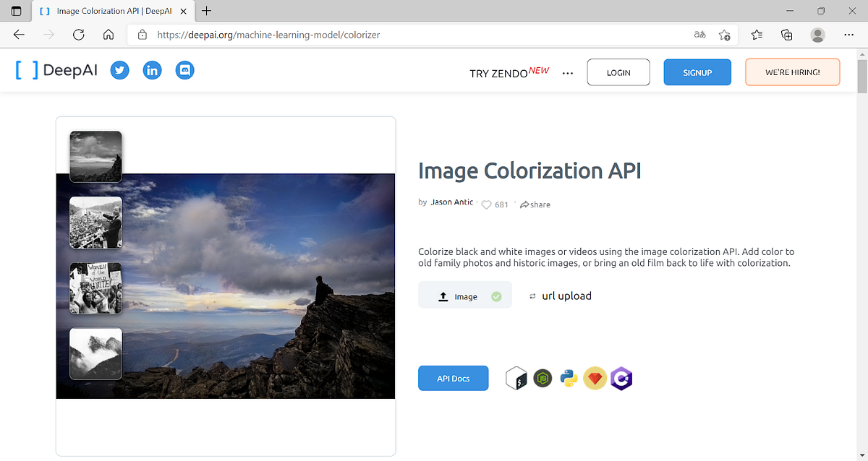Toggle the like heart next to 681
The width and height of the screenshot is (868, 461).
point(486,204)
